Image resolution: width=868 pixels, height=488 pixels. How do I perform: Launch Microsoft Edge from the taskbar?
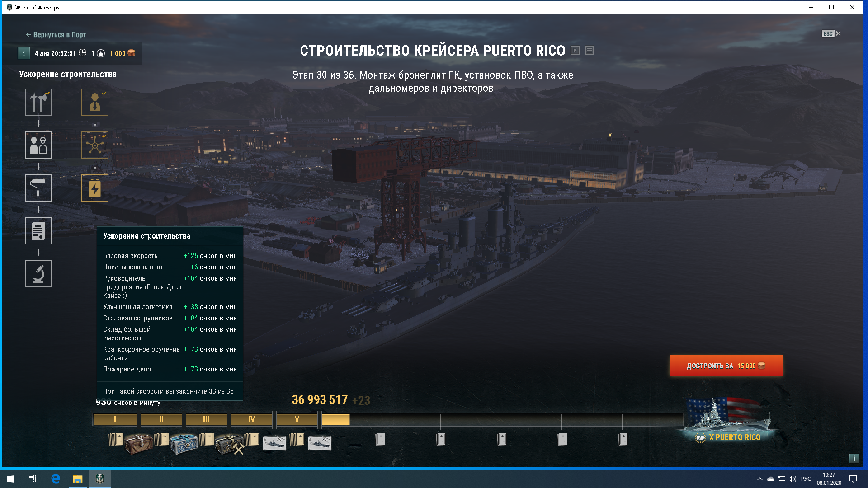coord(56,479)
